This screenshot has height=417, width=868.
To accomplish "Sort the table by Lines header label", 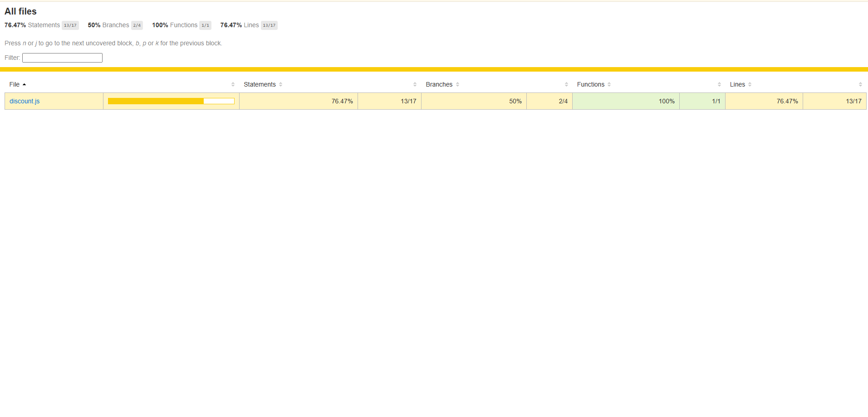I will pyautogui.click(x=737, y=84).
